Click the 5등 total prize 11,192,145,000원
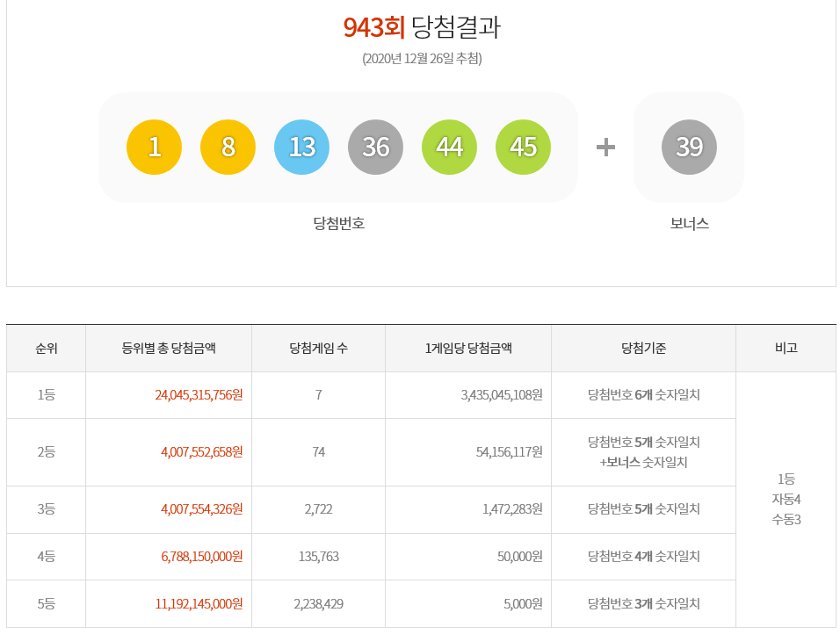The width and height of the screenshot is (840, 634). click(x=199, y=604)
